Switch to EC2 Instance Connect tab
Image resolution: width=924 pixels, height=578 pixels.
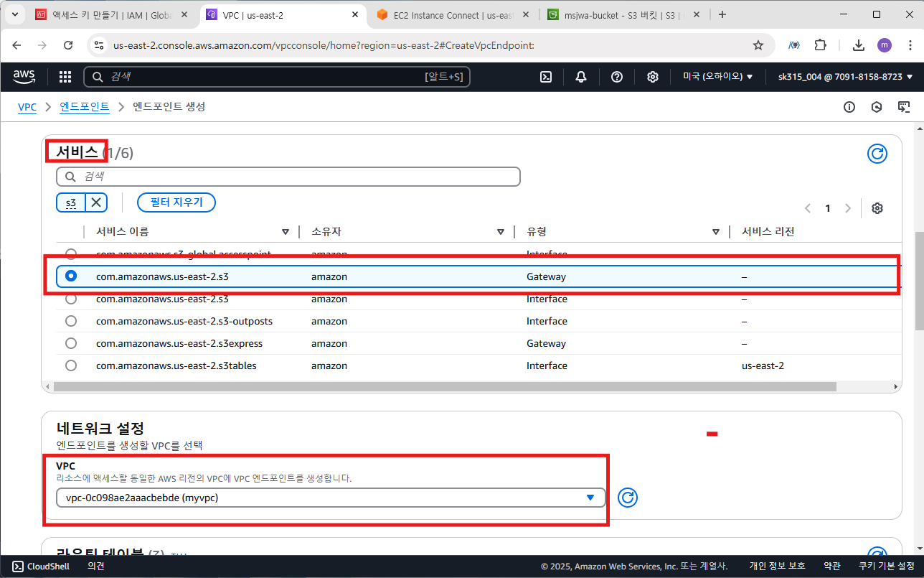pos(454,14)
